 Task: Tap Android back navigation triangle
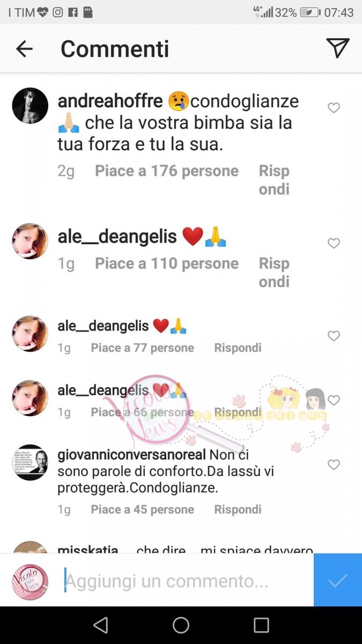[x=100, y=625]
